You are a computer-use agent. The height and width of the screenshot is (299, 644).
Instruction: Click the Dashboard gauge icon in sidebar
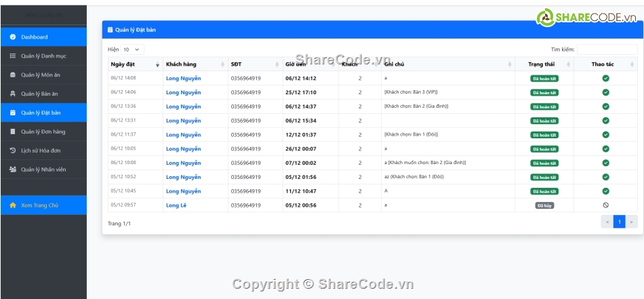(x=13, y=37)
